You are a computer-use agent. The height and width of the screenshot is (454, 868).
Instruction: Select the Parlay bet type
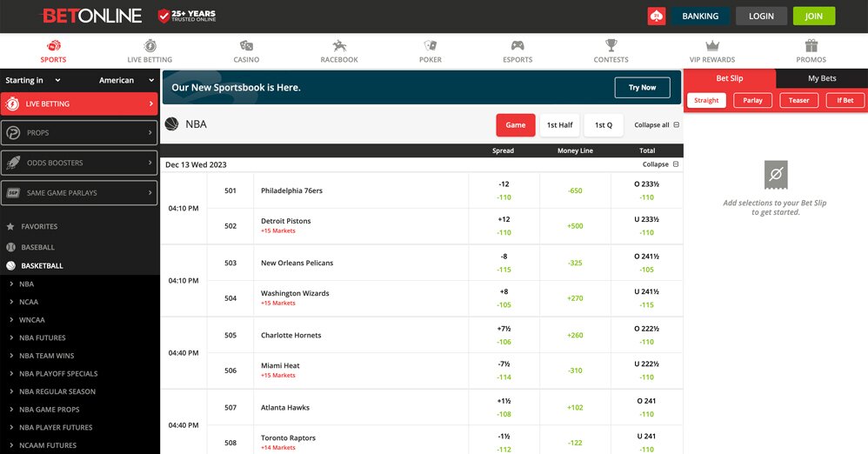point(753,100)
